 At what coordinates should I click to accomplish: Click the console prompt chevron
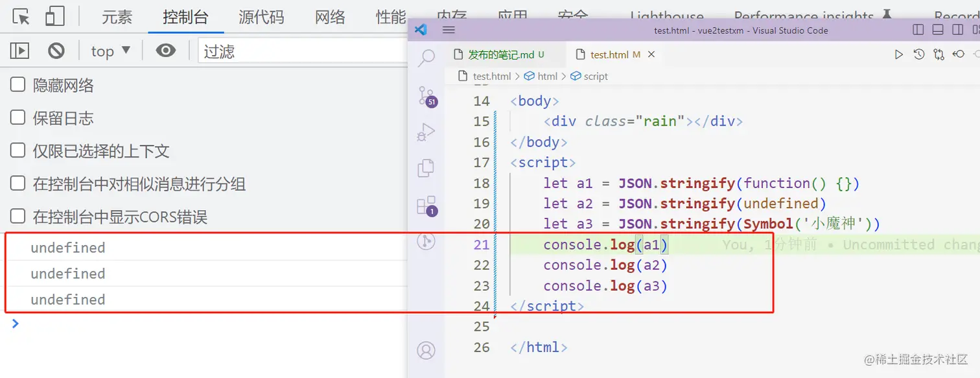click(x=16, y=324)
